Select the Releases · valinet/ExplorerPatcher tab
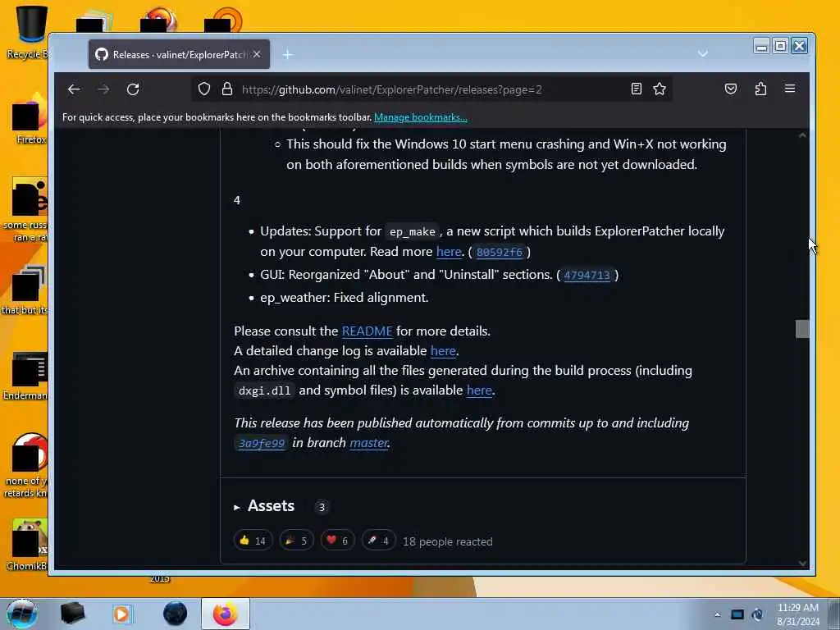The width and height of the screenshot is (840, 630). pos(179,54)
